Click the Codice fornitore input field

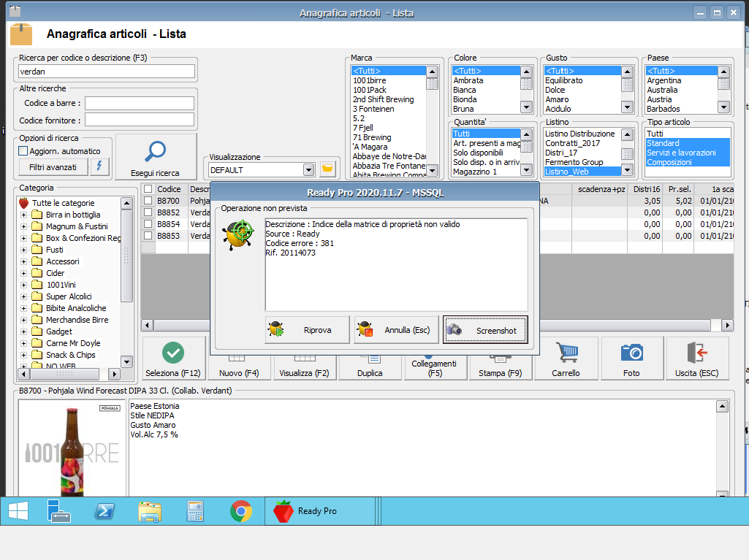point(140,120)
